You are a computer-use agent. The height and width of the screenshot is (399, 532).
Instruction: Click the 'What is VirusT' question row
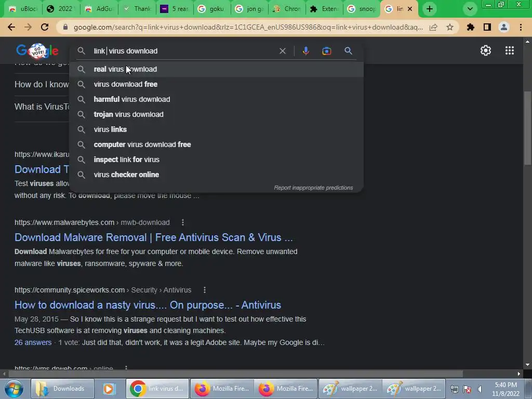coord(42,107)
